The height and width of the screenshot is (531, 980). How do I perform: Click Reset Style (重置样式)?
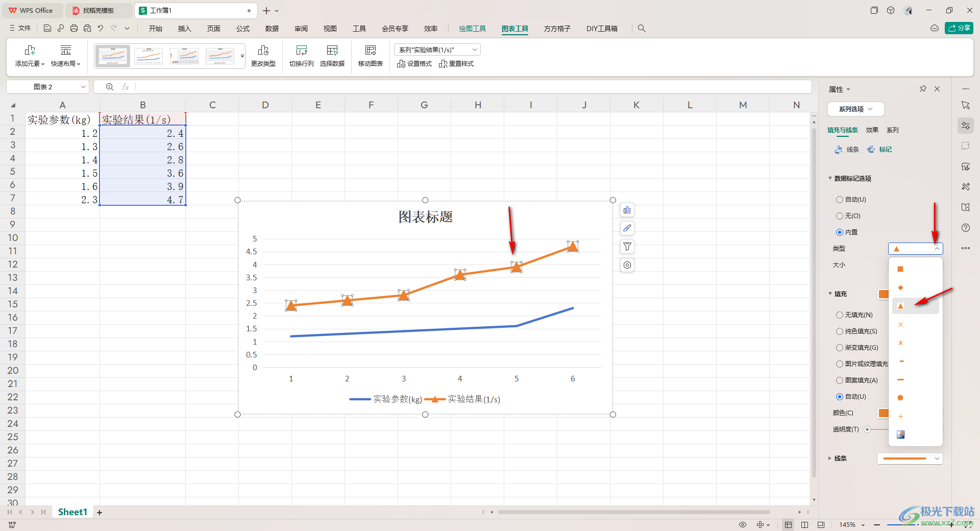click(456, 64)
